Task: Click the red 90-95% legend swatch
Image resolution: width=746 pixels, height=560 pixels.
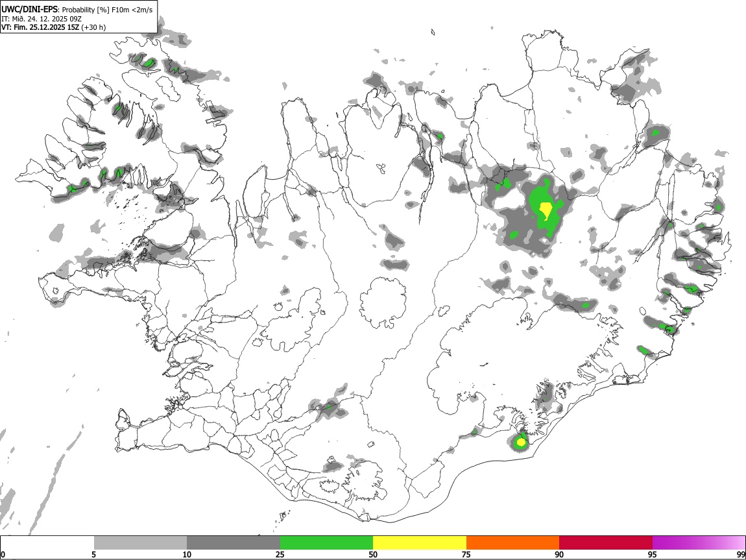Action: [606, 543]
